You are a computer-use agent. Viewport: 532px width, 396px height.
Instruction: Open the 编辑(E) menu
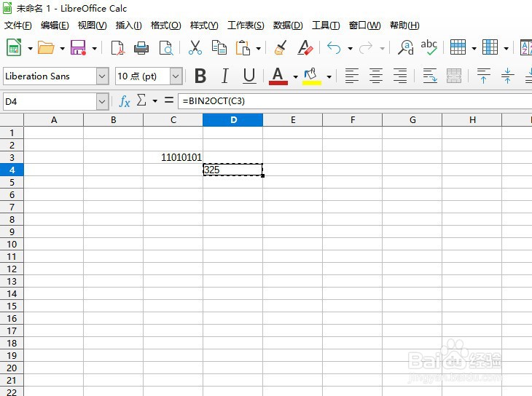click(x=55, y=25)
